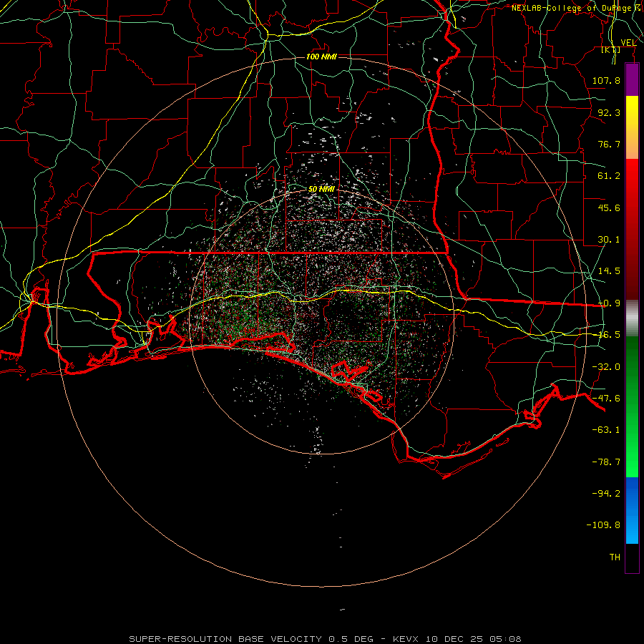The image size is (644, 644).
Task: Click the -109.8 velocity scale value
Action: point(603,525)
